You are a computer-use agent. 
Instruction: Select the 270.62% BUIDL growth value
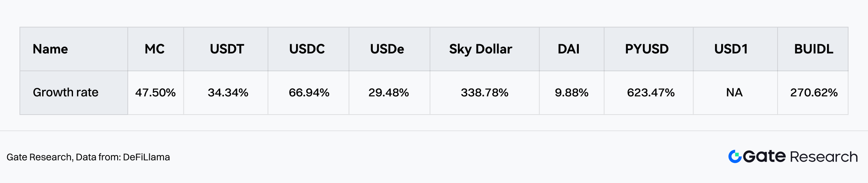(x=814, y=93)
